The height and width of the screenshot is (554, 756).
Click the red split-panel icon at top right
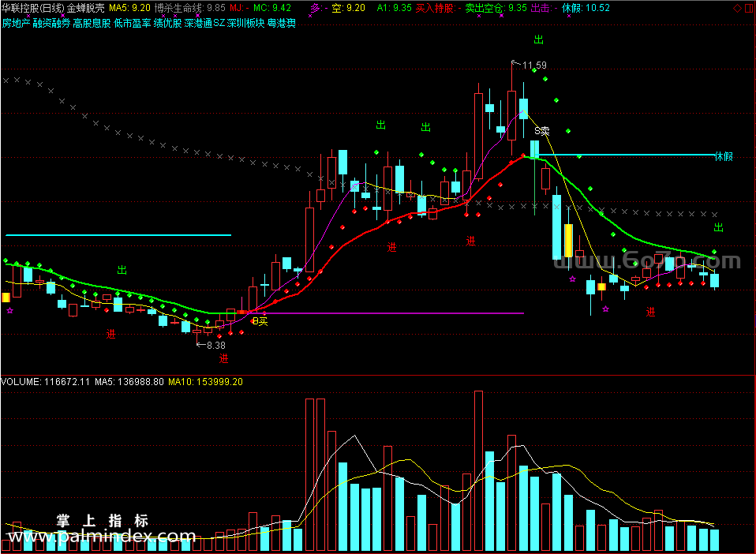(750, 8)
